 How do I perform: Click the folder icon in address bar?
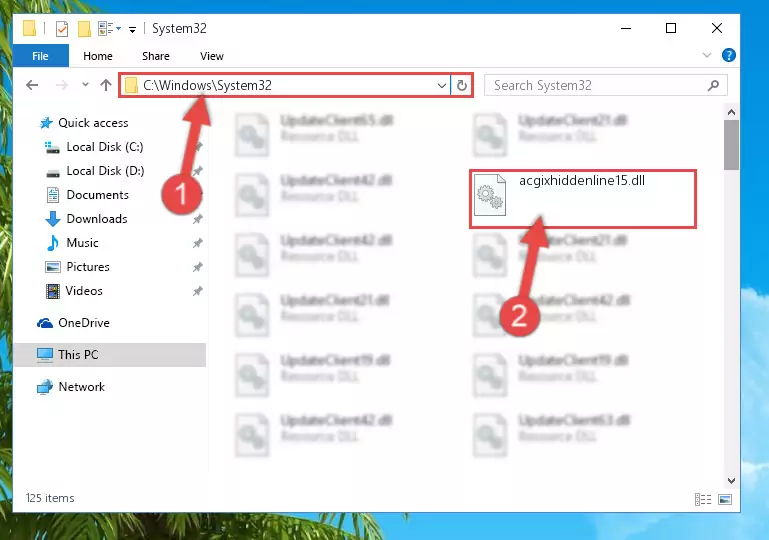click(x=131, y=86)
